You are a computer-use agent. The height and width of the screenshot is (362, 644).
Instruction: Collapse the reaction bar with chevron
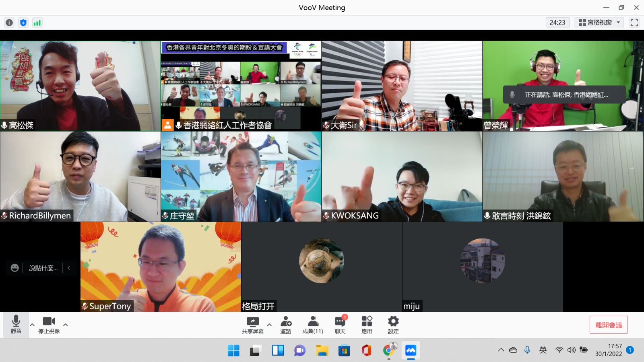tap(69, 268)
